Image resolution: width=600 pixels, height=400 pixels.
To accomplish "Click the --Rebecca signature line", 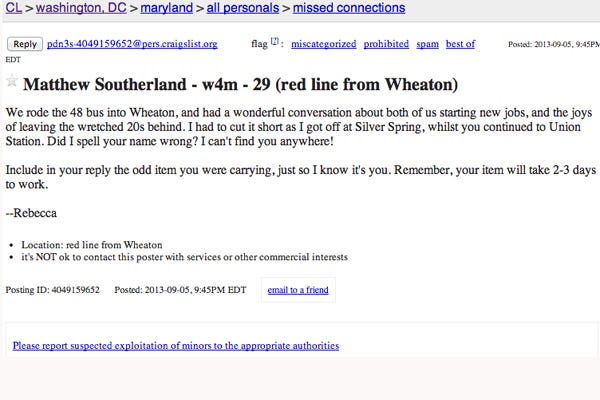I will click(x=33, y=211).
